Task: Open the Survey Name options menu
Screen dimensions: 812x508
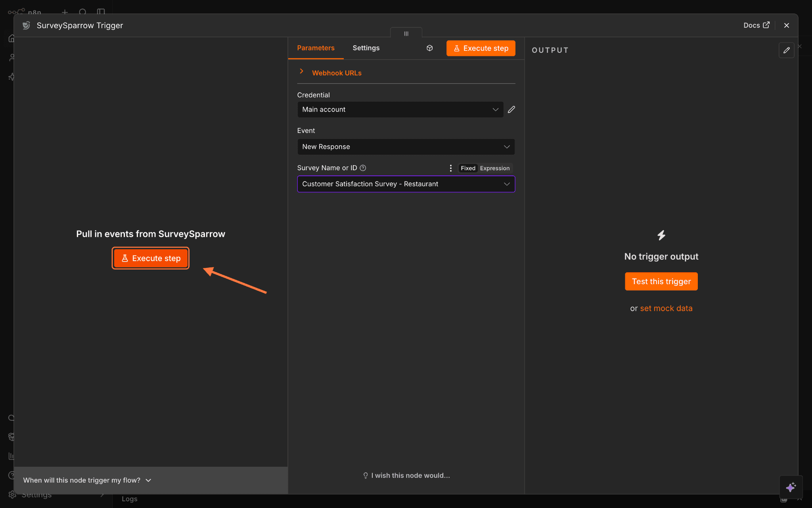Action: click(x=451, y=168)
